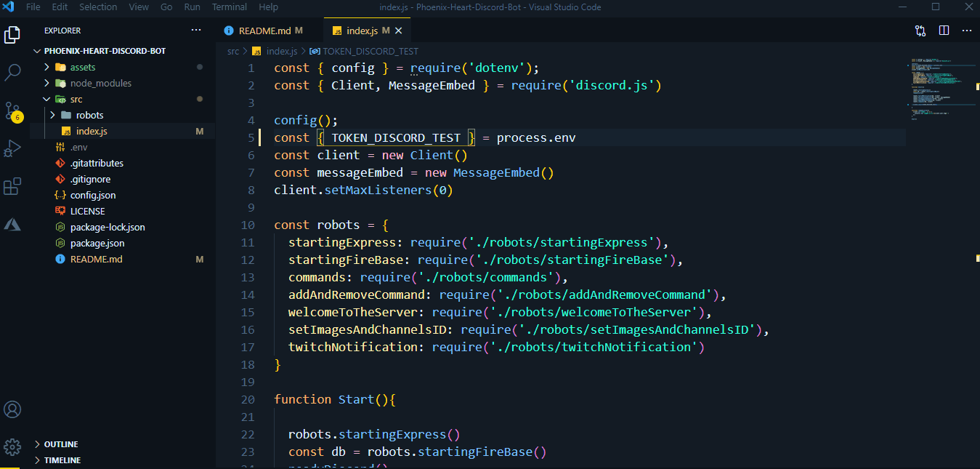Image resolution: width=980 pixels, height=469 pixels.
Task: Click 'discord.js' string on line 2
Action: (x=611, y=85)
